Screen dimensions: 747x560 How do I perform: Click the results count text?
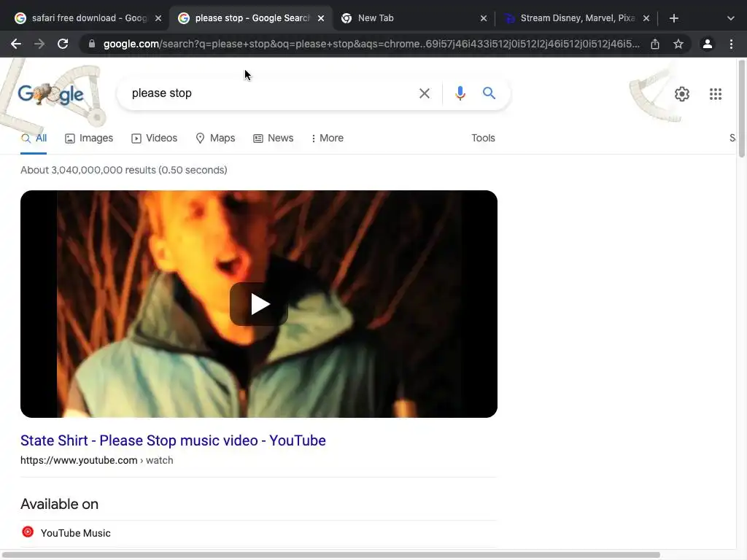124,170
